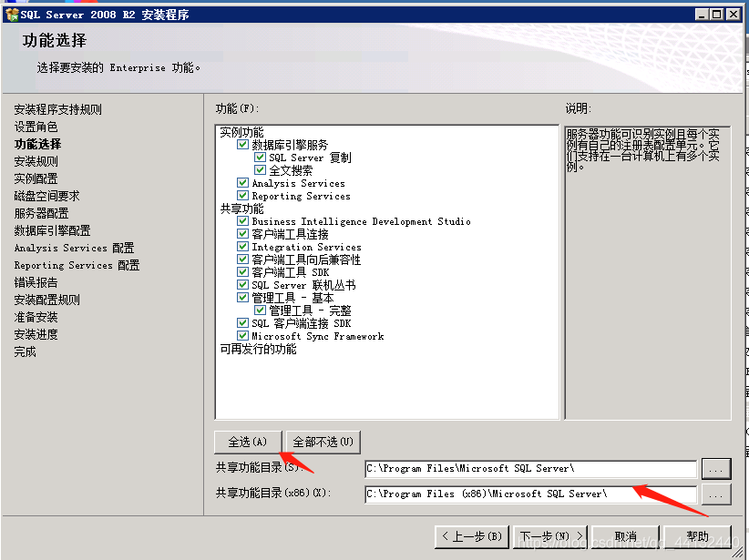The width and height of the screenshot is (749, 560).
Task: Select 磁盘空间要求 step in sidebar
Action: point(46,196)
